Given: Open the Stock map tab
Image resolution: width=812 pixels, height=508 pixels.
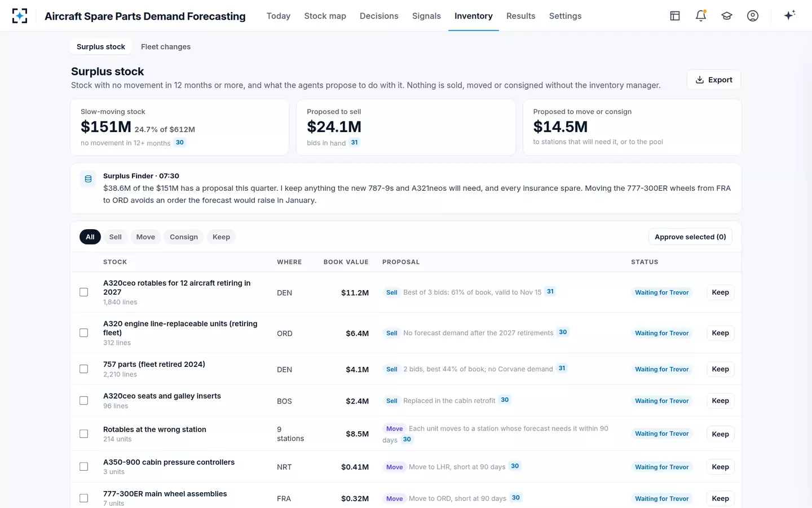Looking at the screenshot, I should tap(325, 16).
